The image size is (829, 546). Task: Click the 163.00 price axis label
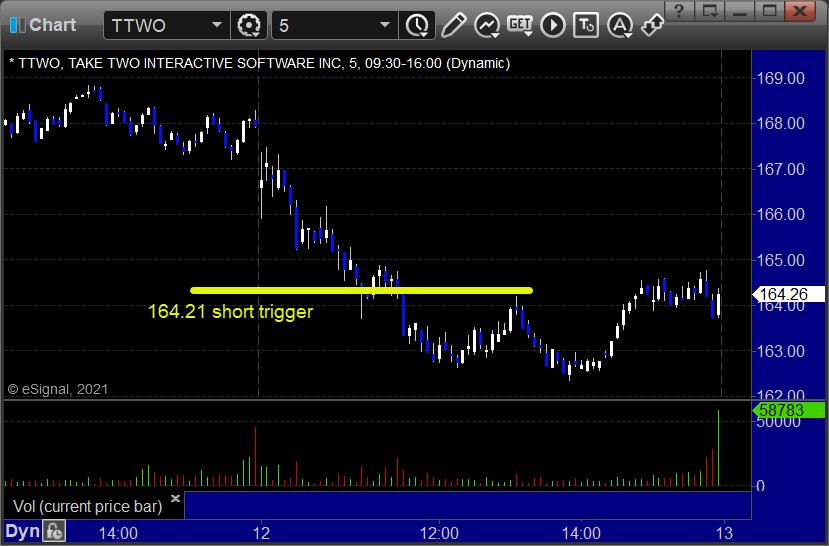pyautogui.click(x=780, y=351)
